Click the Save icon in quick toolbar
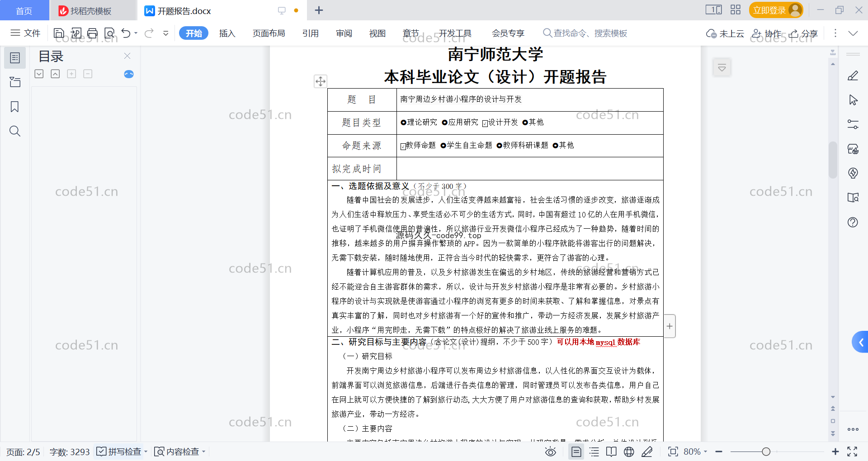The image size is (868, 461). coord(59,33)
